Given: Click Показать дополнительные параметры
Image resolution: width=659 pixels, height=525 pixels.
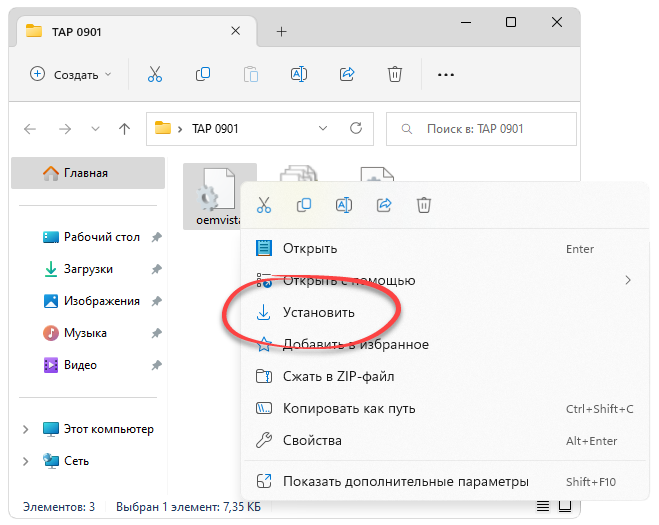Looking at the screenshot, I should tap(405, 481).
